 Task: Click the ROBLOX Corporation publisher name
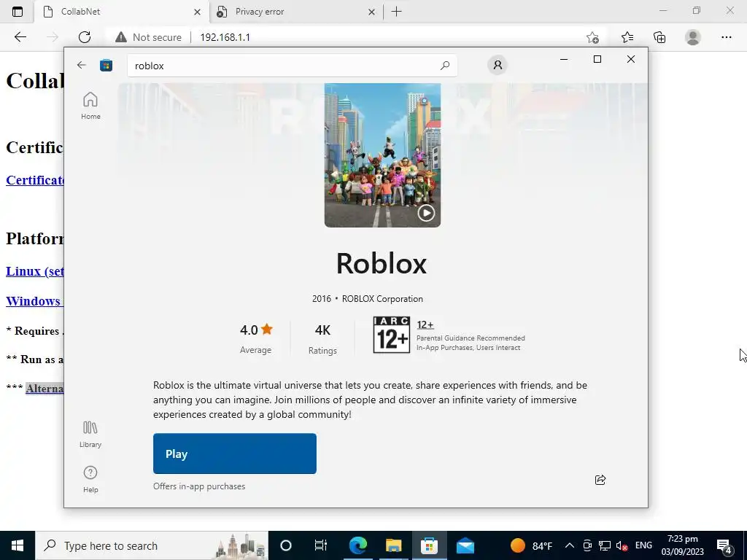pyautogui.click(x=382, y=298)
